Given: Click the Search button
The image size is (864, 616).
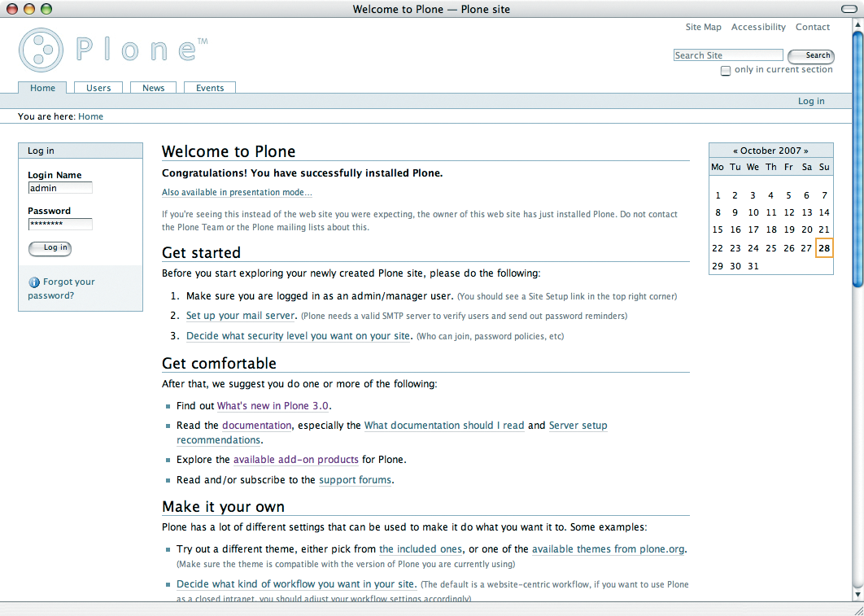Looking at the screenshot, I should 811,55.
